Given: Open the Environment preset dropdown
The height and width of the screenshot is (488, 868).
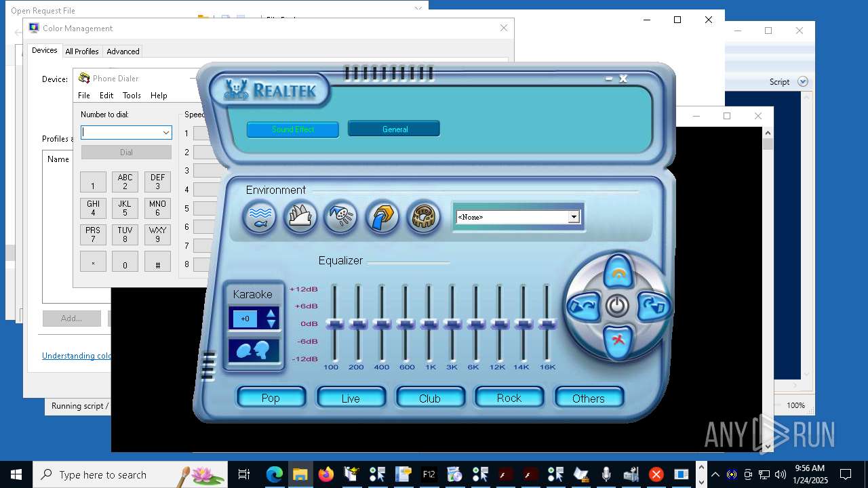Looking at the screenshot, I should 574,217.
